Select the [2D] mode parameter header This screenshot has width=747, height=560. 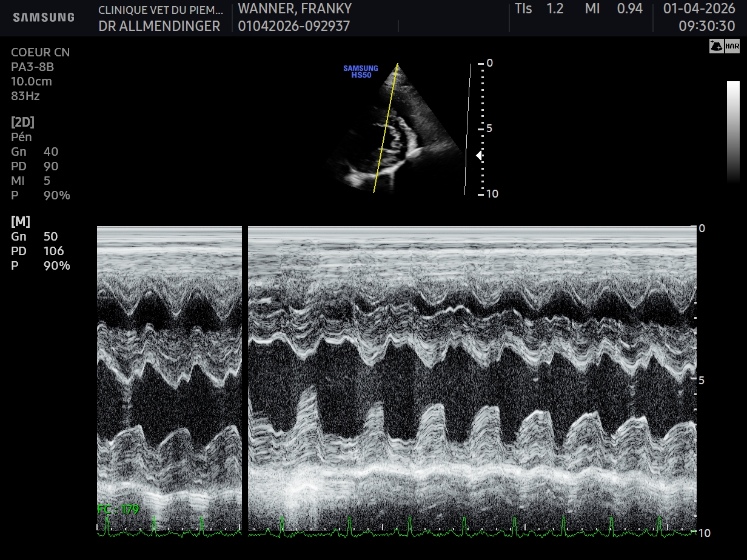click(23, 122)
